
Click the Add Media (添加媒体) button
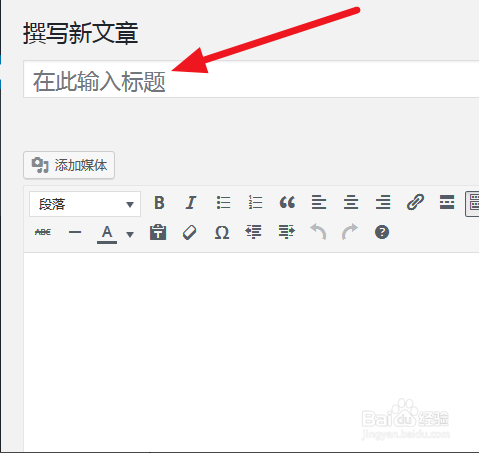(69, 165)
